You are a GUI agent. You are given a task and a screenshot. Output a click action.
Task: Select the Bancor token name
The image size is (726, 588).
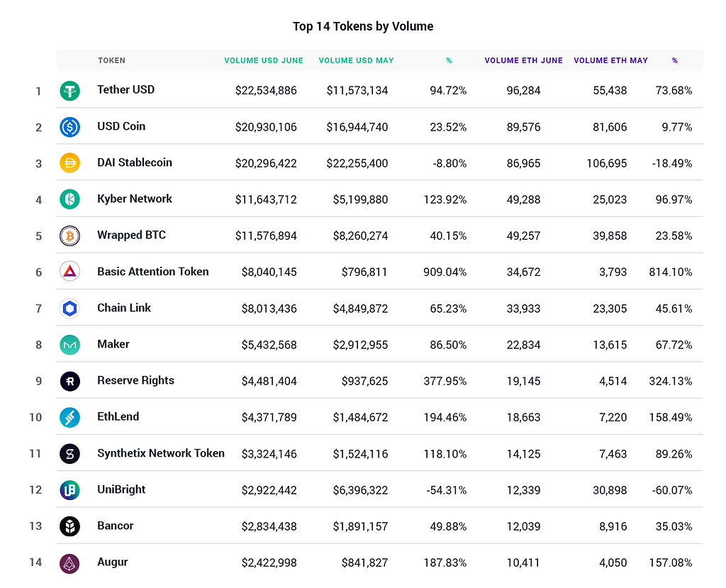pos(116,526)
